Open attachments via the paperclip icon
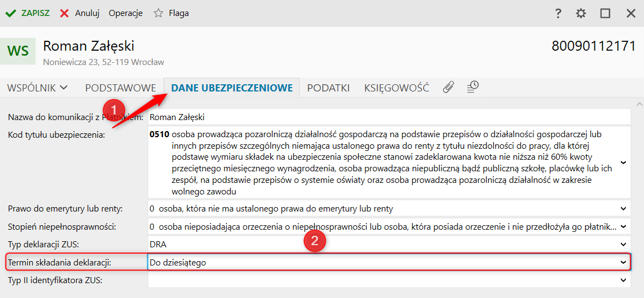Viewport: 644px width, 298px height. point(449,87)
